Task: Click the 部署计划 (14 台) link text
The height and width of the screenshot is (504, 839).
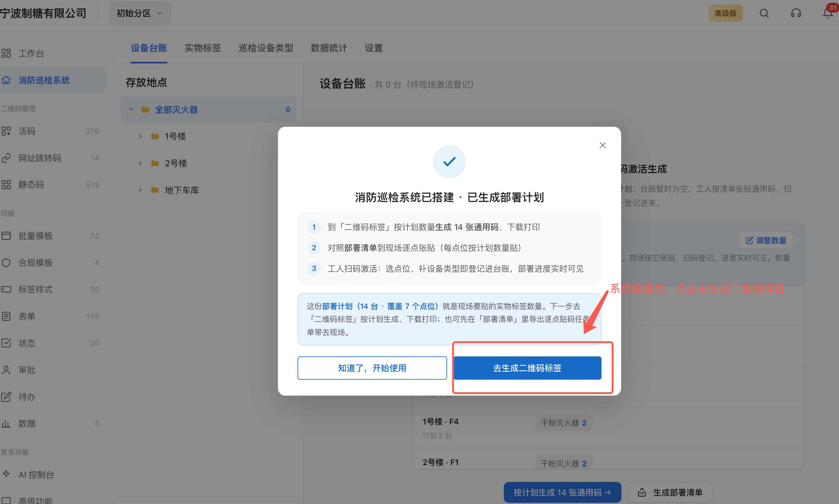Action: 380,306
